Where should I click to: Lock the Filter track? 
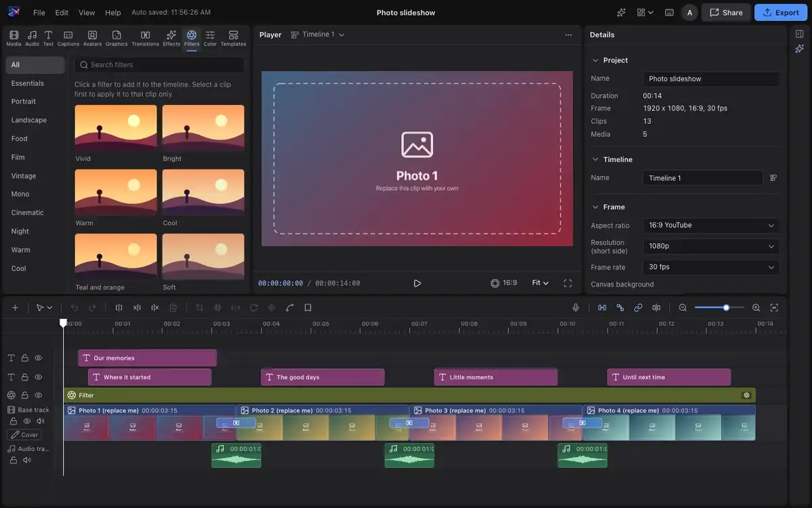tap(25, 395)
